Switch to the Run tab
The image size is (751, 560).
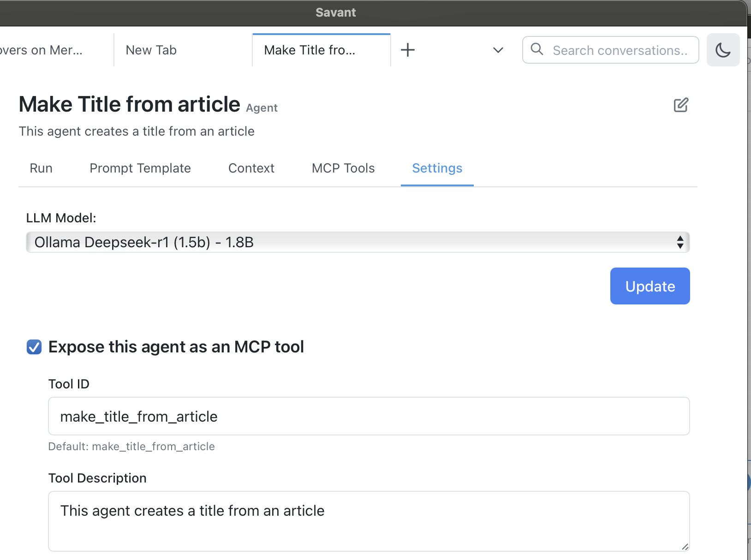pyautogui.click(x=41, y=168)
